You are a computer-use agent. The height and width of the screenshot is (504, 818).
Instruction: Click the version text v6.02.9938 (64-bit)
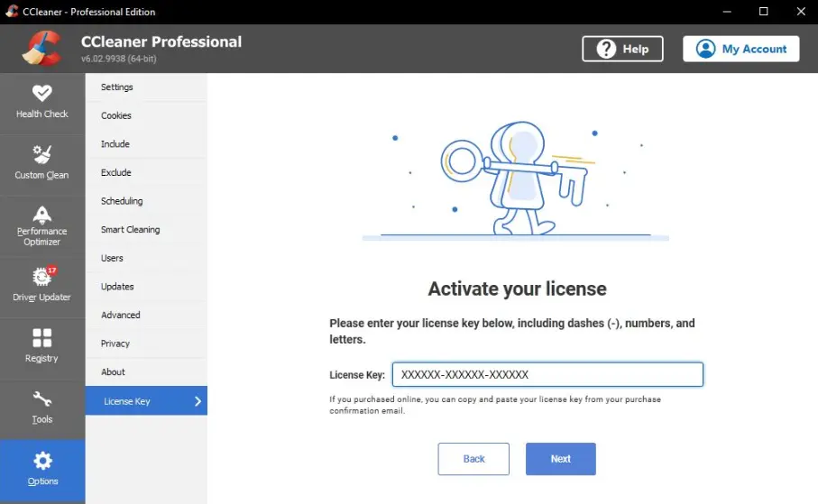click(x=119, y=59)
